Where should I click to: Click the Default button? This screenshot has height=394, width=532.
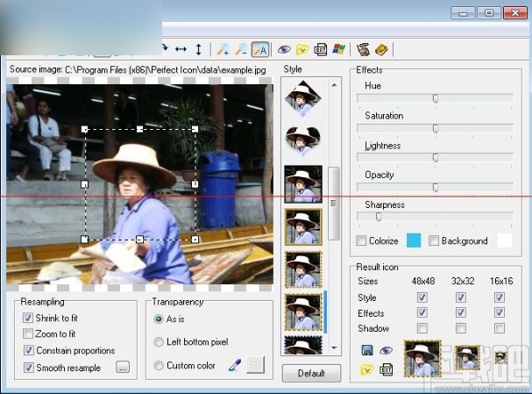click(x=311, y=373)
